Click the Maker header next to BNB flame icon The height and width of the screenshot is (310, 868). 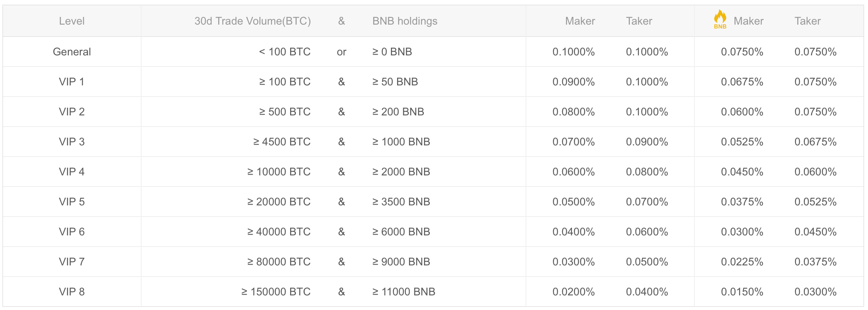[748, 21]
